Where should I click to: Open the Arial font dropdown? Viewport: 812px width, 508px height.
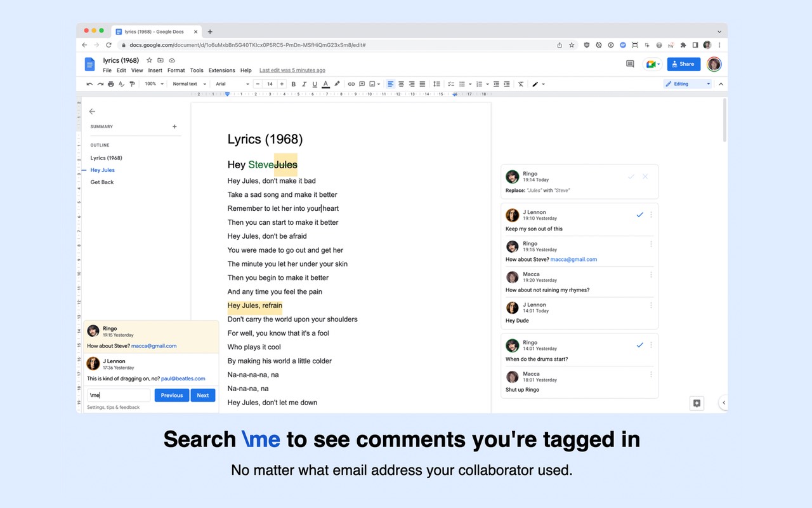(232, 84)
